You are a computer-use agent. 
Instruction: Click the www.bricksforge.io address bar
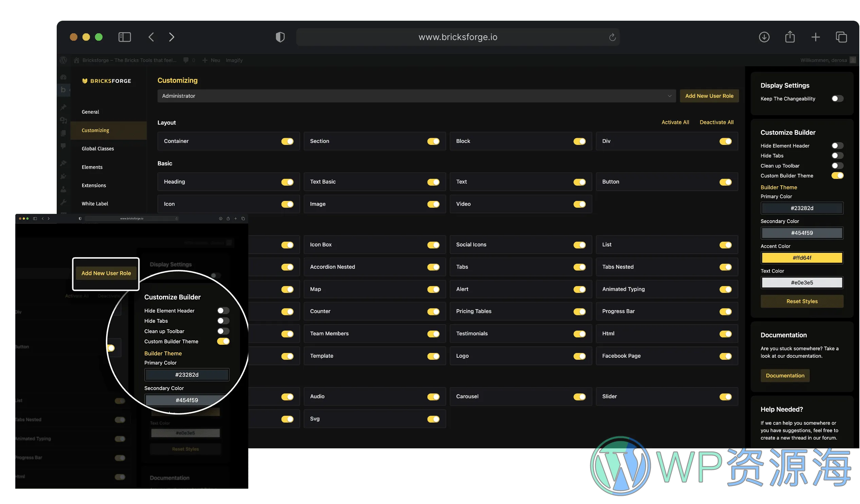458,37
